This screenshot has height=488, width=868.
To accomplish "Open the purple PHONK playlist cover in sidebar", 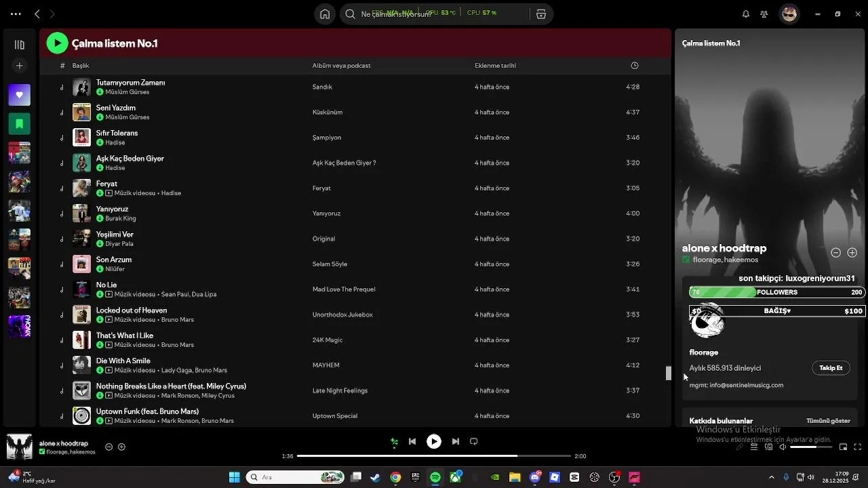I will (x=20, y=326).
